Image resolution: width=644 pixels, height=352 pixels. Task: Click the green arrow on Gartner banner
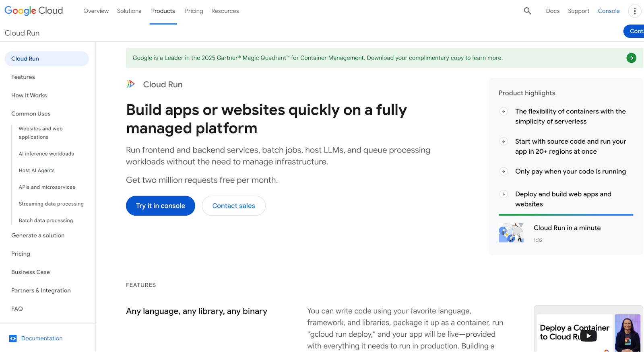coord(632,58)
